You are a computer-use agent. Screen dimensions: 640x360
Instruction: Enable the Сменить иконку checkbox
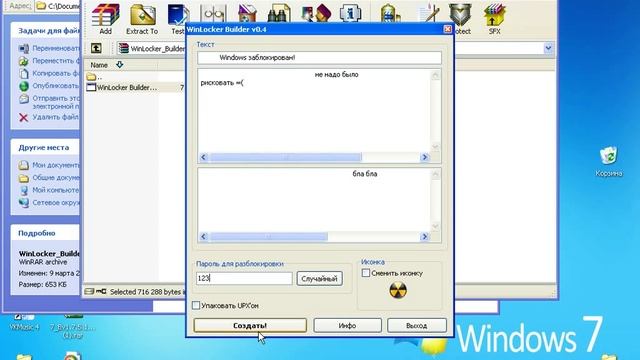(366, 273)
